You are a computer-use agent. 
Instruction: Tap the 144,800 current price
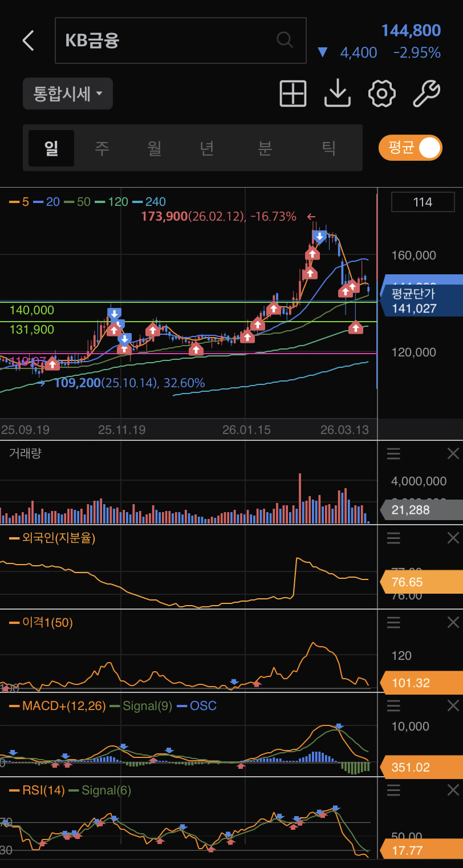pyautogui.click(x=411, y=30)
